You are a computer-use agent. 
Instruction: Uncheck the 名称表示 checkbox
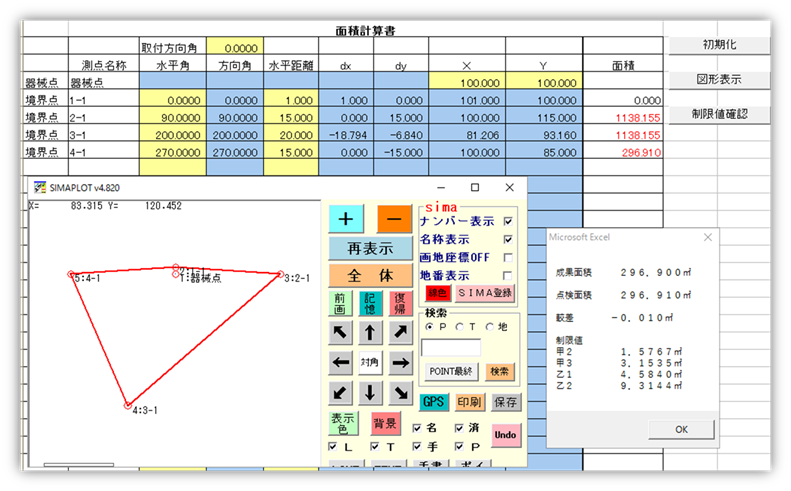tap(509, 239)
